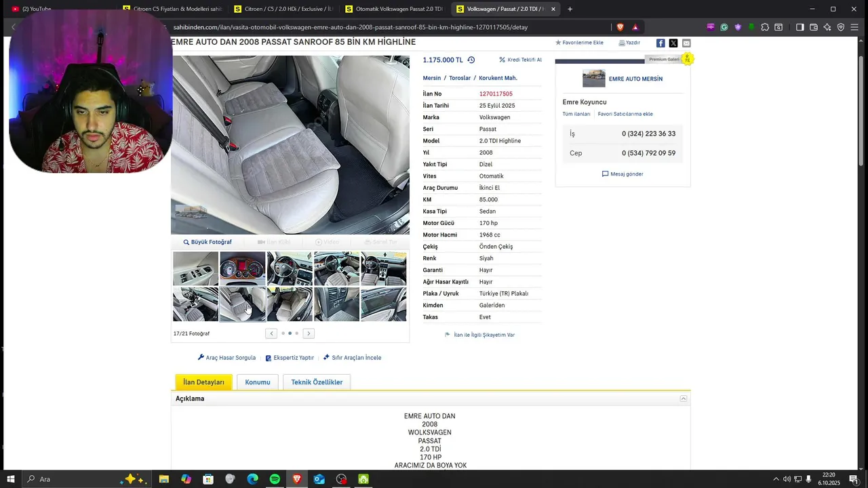868x488 pixels.
Task: Click the Toroslar district link
Action: [x=460, y=78]
